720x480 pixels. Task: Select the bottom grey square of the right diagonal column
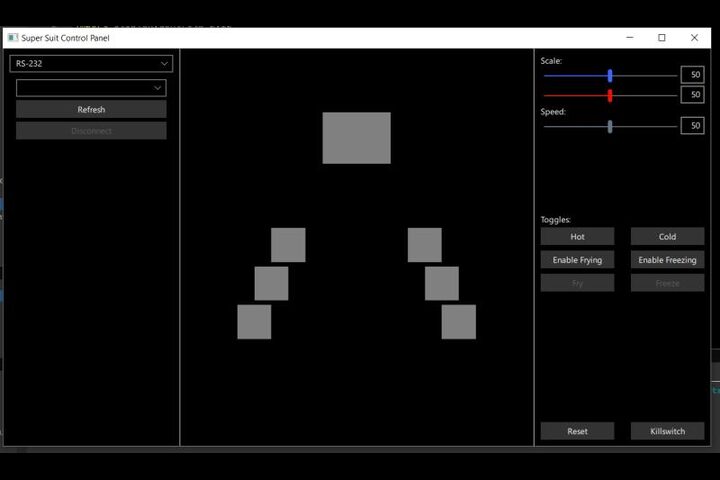point(459,322)
